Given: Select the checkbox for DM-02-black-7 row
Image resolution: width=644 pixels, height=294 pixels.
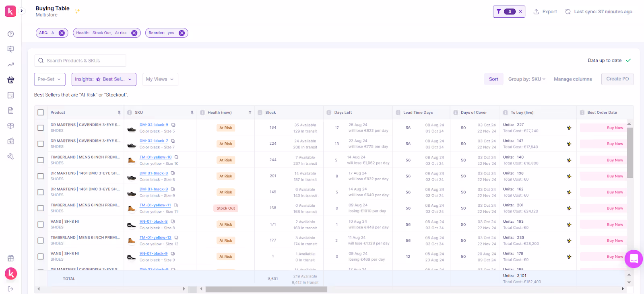Looking at the screenshot, I should tap(41, 144).
